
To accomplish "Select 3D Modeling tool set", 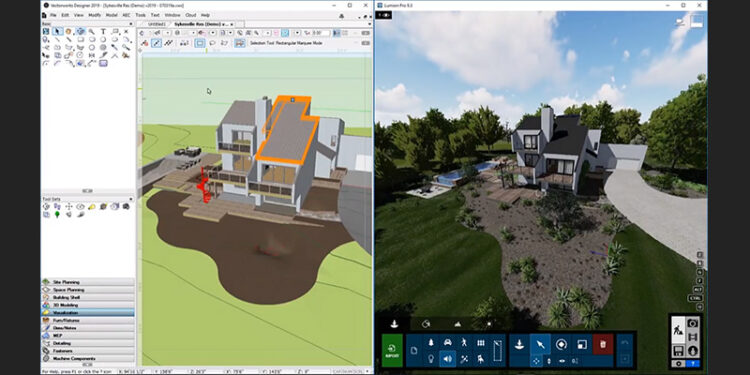I will point(88,305).
